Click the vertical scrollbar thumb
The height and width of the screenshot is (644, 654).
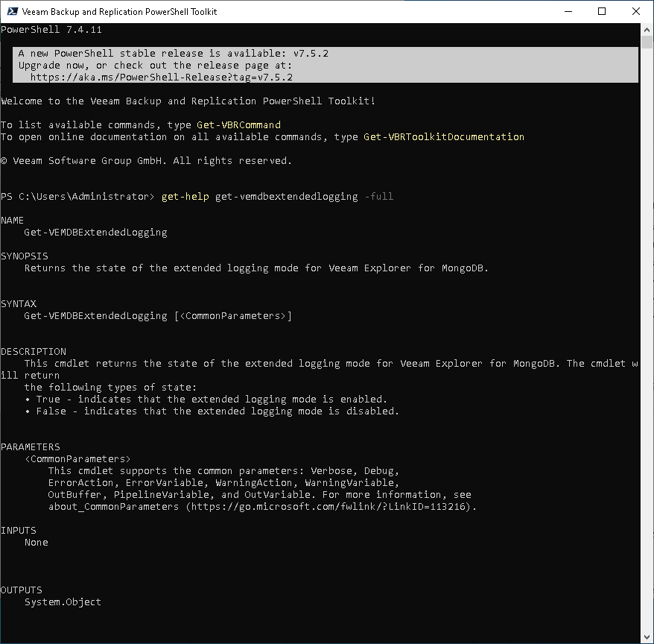pos(647,42)
